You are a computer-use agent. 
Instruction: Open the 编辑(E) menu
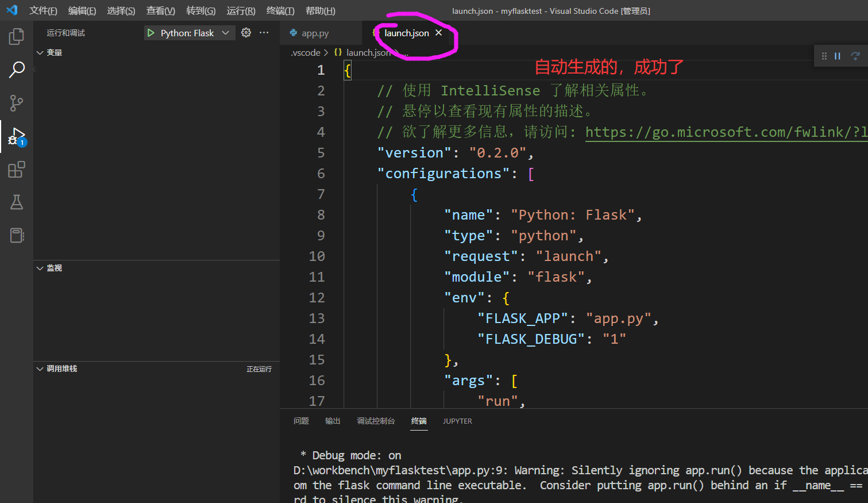(x=82, y=10)
